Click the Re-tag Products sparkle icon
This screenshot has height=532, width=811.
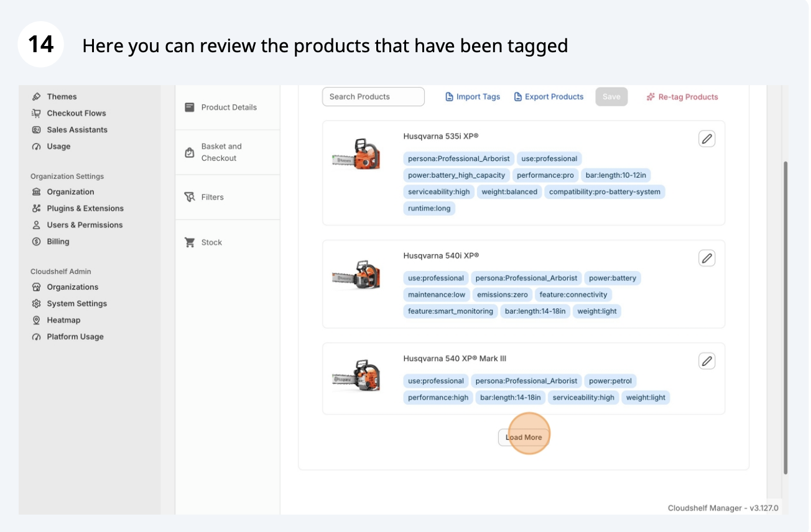651,97
